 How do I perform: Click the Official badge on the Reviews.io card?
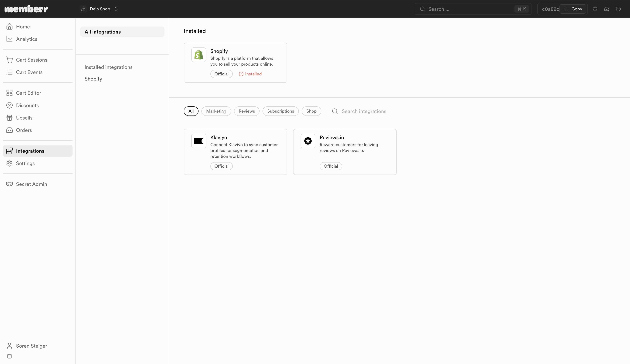331,166
